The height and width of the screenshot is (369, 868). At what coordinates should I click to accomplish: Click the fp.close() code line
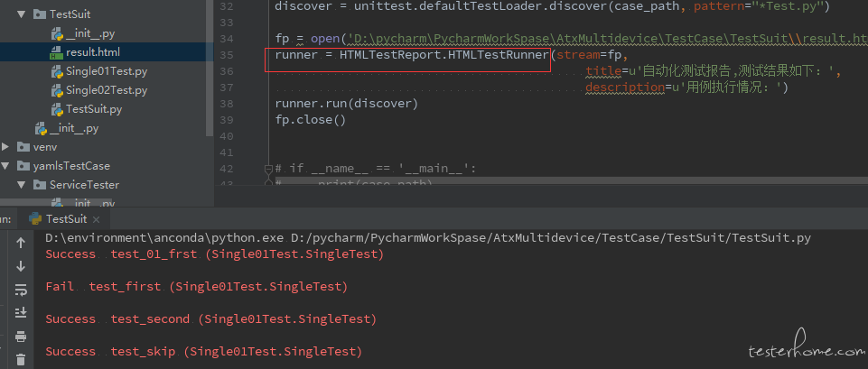(x=311, y=120)
